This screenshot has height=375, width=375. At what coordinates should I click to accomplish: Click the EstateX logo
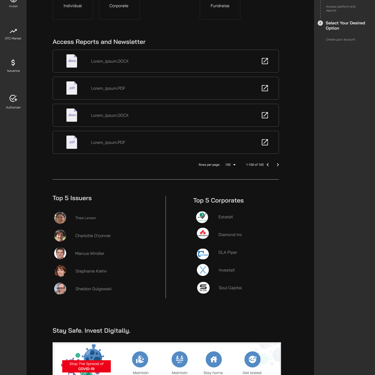pos(202,217)
